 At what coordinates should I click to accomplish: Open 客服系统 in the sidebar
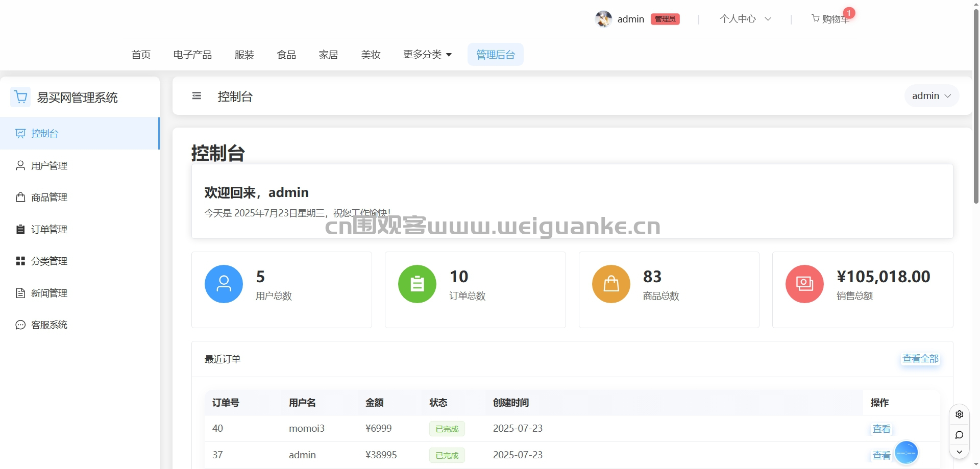point(80,325)
